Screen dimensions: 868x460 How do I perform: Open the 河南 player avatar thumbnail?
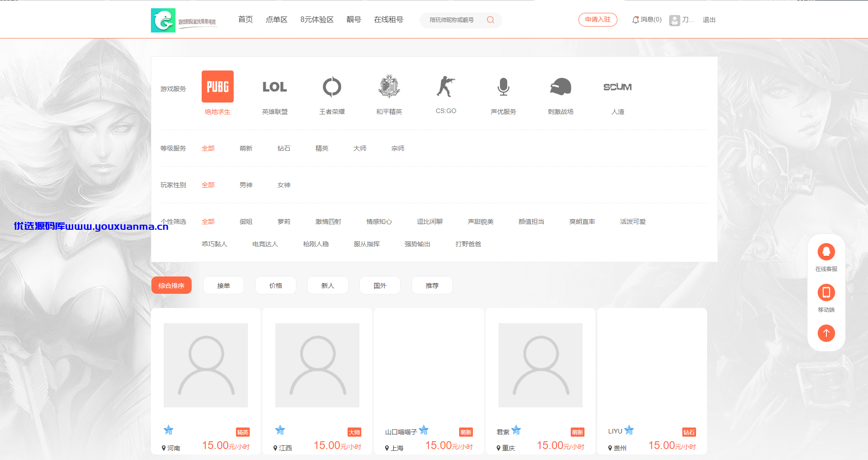point(206,365)
